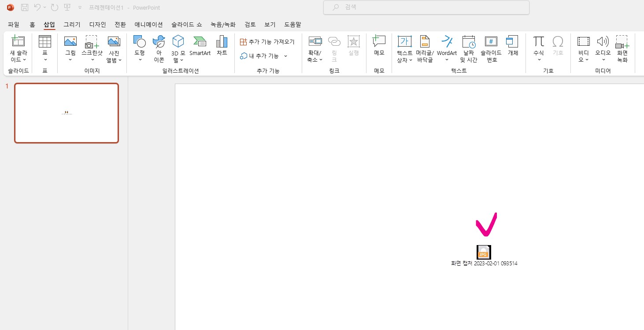Switch to the Design tab
The width and height of the screenshot is (644, 330).
(x=97, y=25)
